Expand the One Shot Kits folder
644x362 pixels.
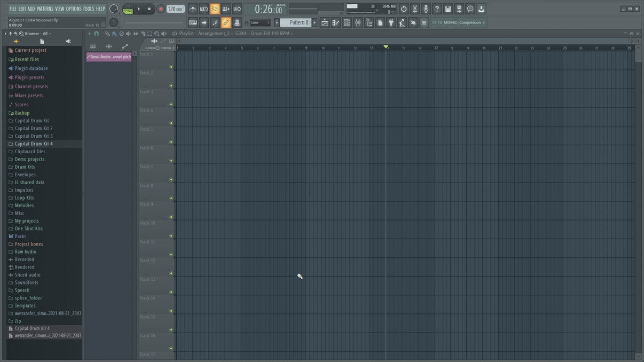(x=29, y=229)
